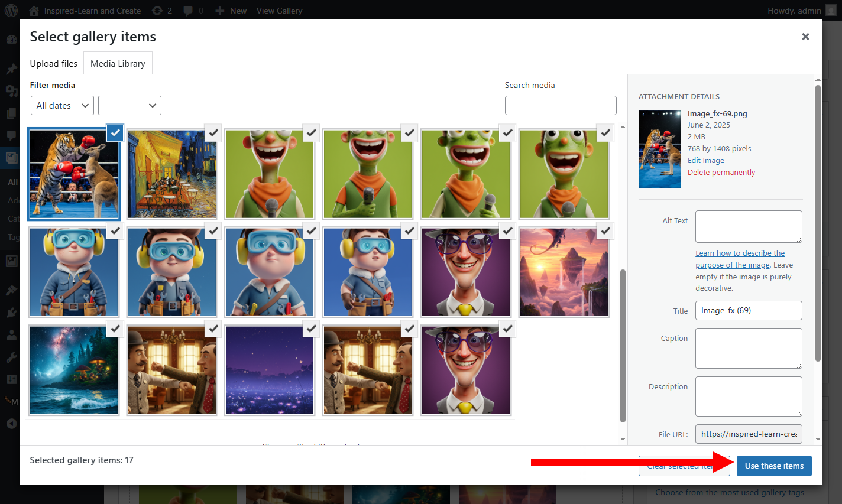Screen dimensions: 842x504
Task: Open the updates icon showing 2
Action: (157, 11)
